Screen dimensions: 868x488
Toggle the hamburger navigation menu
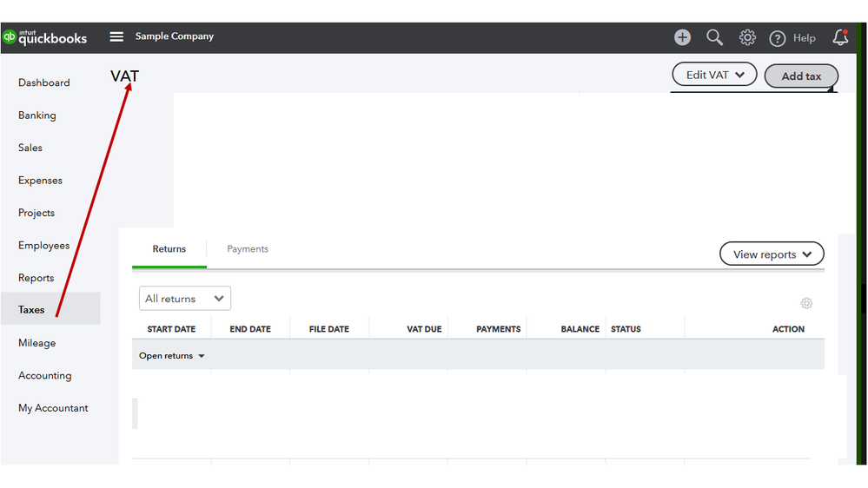(x=116, y=36)
